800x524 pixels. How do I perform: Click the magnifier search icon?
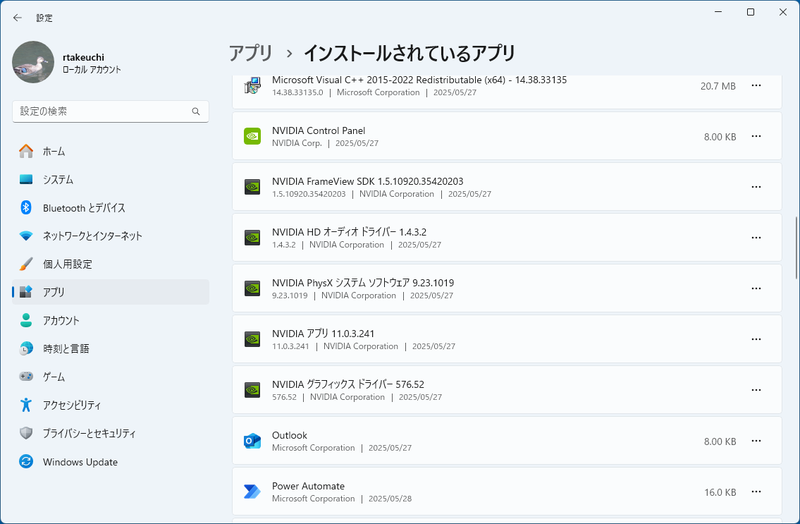(195, 111)
